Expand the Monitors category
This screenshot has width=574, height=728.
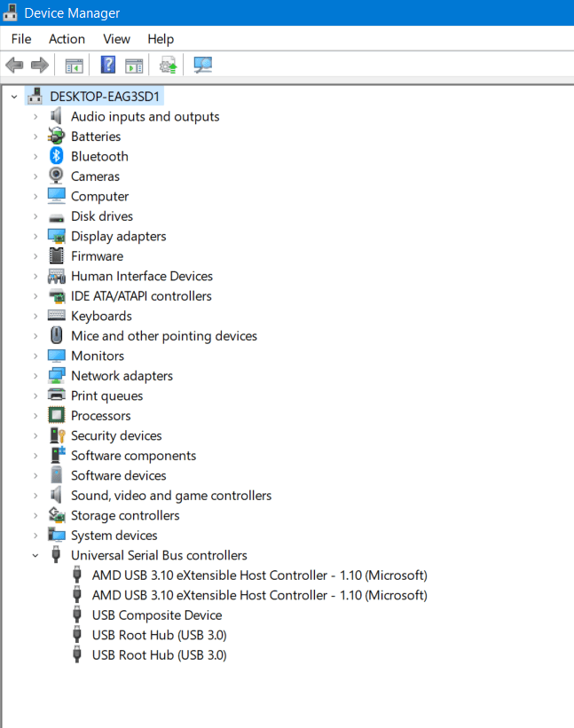tap(35, 356)
